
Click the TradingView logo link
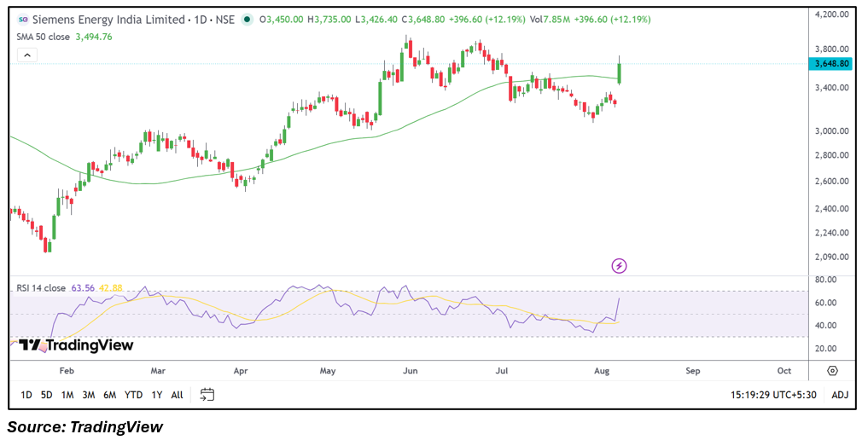coord(76,345)
